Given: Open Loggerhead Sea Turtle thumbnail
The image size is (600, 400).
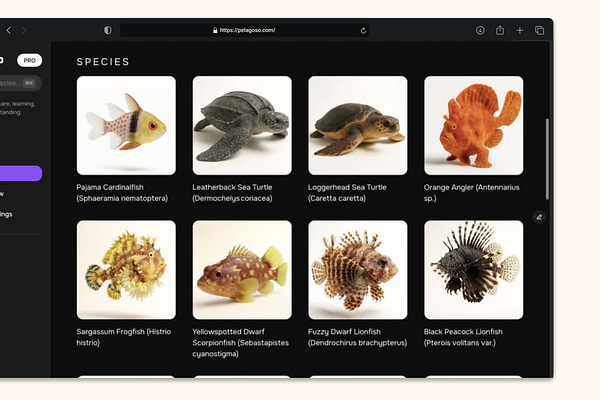Looking at the screenshot, I should point(358,126).
